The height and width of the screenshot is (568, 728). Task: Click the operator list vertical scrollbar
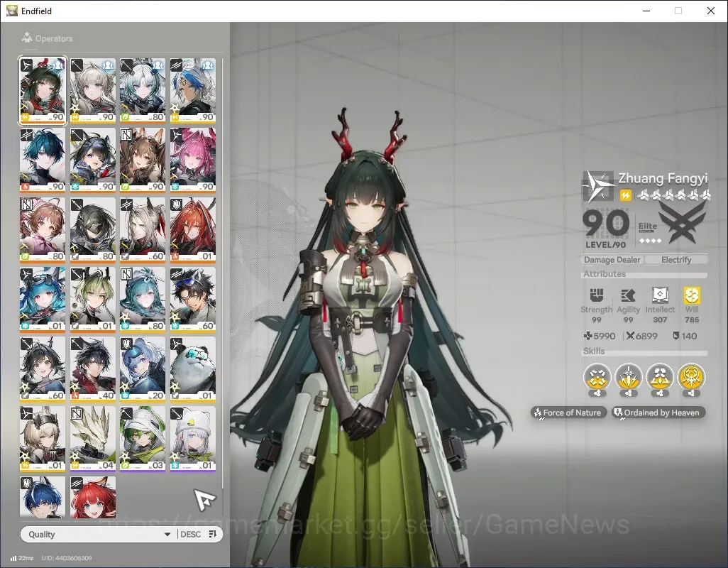tap(222, 273)
